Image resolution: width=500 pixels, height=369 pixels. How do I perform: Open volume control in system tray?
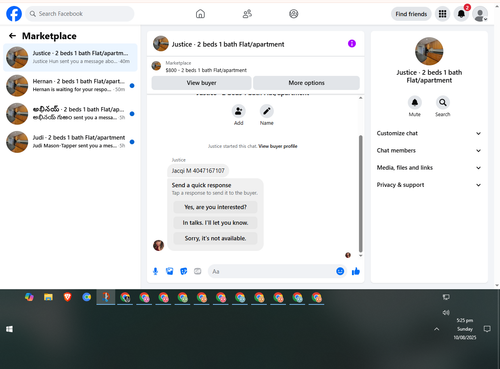pyautogui.click(x=446, y=312)
